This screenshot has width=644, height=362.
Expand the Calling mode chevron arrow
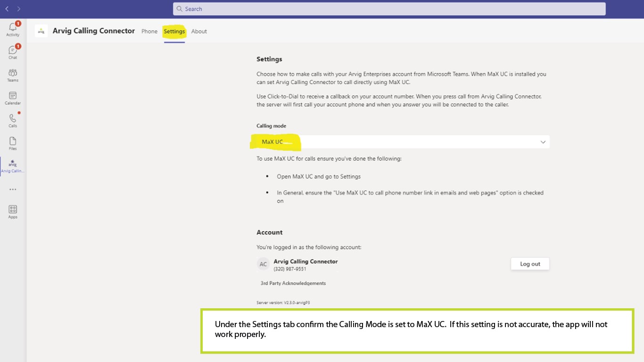pyautogui.click(x=543, y=142)
